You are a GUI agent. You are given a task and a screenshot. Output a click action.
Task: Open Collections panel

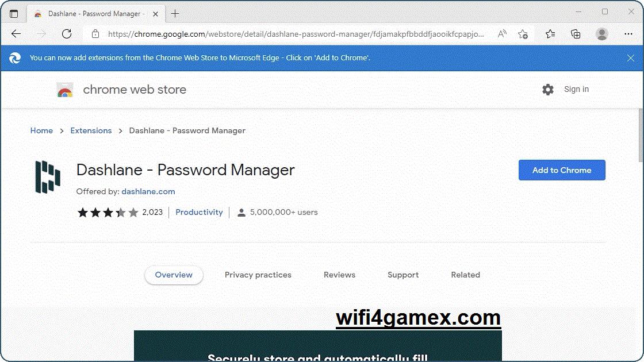(576, 34)
